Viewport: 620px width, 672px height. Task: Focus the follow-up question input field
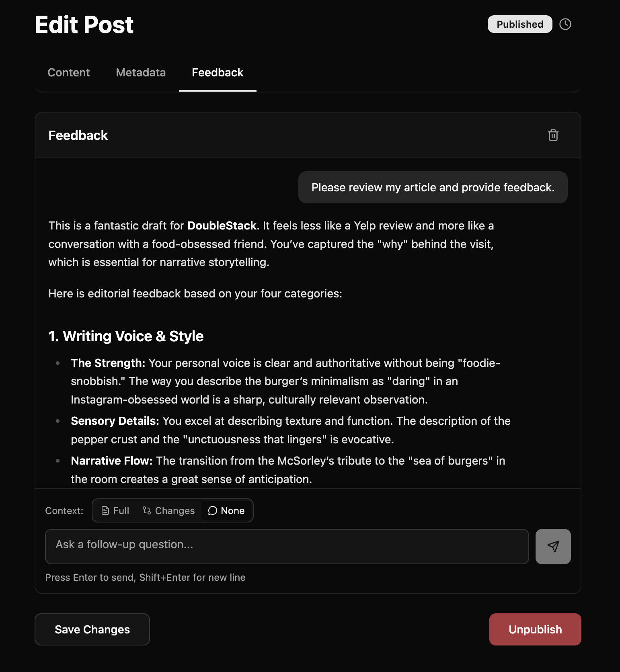tap(287, 547)
